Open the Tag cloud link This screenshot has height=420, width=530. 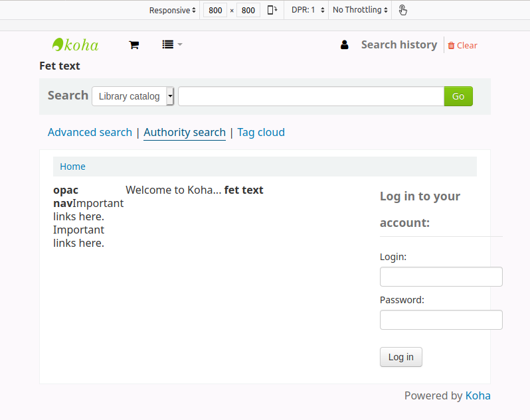point(260,132)
